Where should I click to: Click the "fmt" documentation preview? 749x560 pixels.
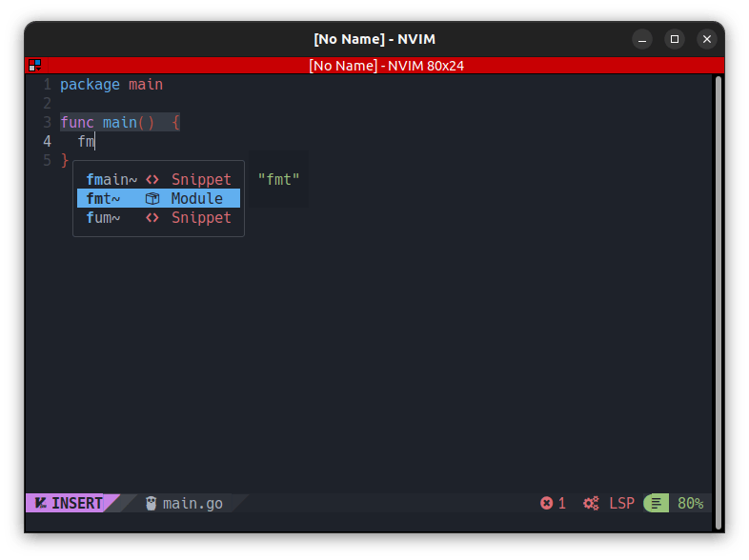[278, 179]
